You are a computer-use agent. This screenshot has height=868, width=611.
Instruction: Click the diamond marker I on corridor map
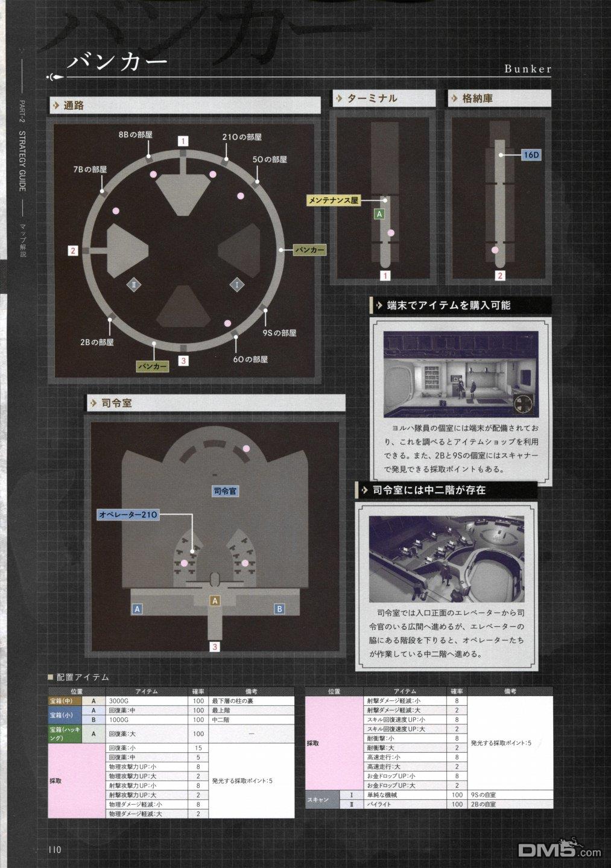click(x=237, y=284)
